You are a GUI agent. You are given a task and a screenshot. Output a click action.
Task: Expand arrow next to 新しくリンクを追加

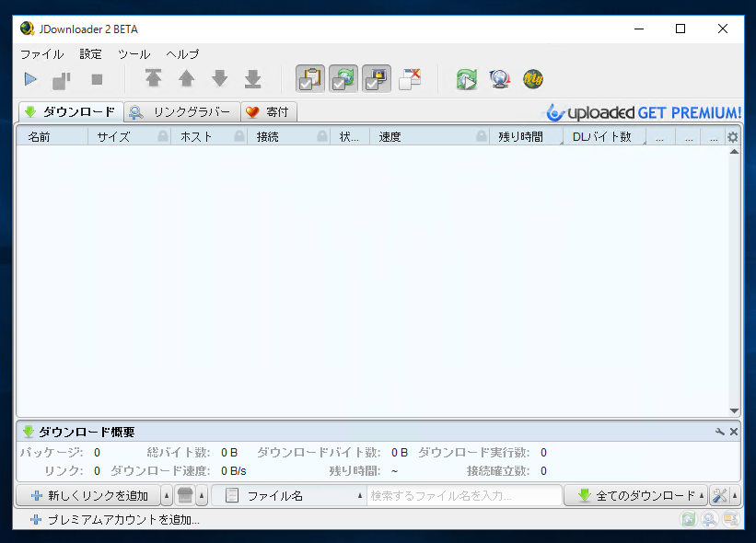point(167,495)
